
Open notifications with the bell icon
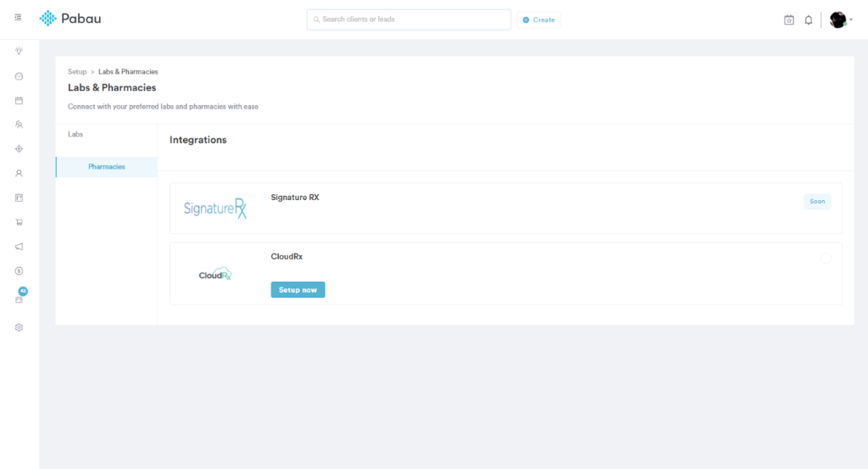tap(808, 20)
